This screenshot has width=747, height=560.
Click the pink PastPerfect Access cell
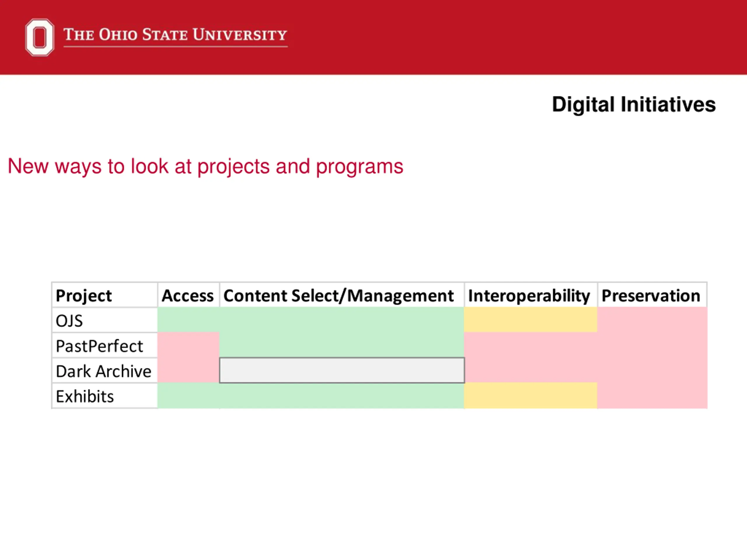click(189, 345)
